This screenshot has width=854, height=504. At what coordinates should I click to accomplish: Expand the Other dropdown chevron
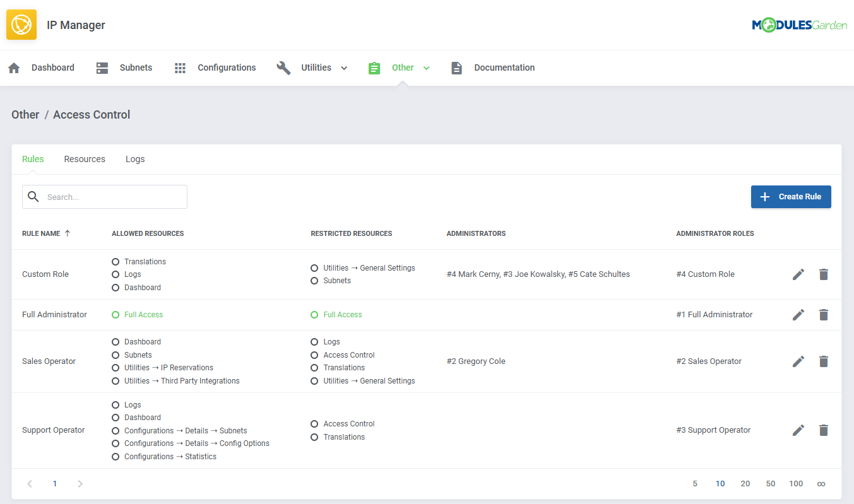pos(427,68)
